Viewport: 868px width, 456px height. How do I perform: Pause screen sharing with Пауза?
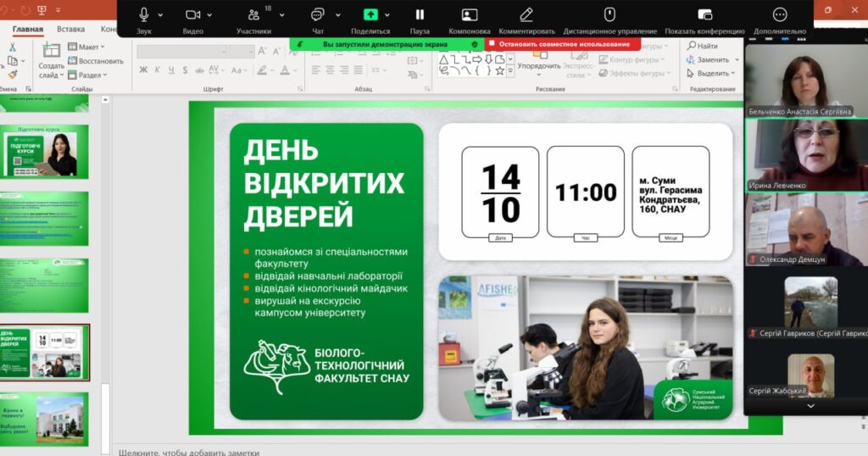coord(420,14)
